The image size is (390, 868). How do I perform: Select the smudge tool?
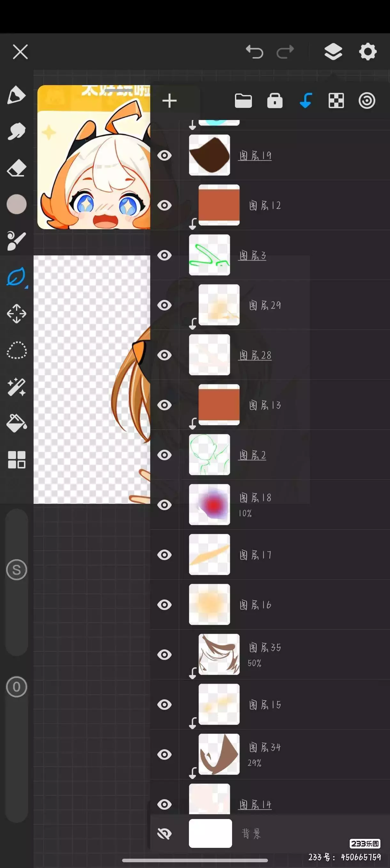tap(17, 131)
